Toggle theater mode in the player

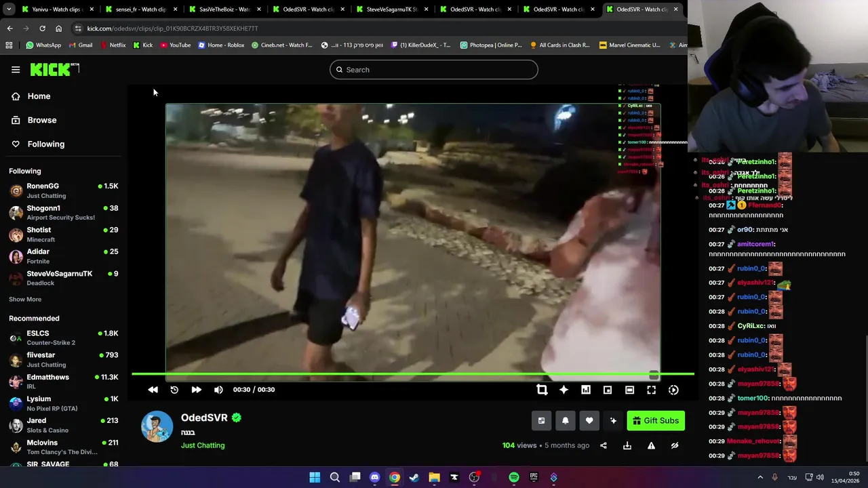tap(629, 390)
